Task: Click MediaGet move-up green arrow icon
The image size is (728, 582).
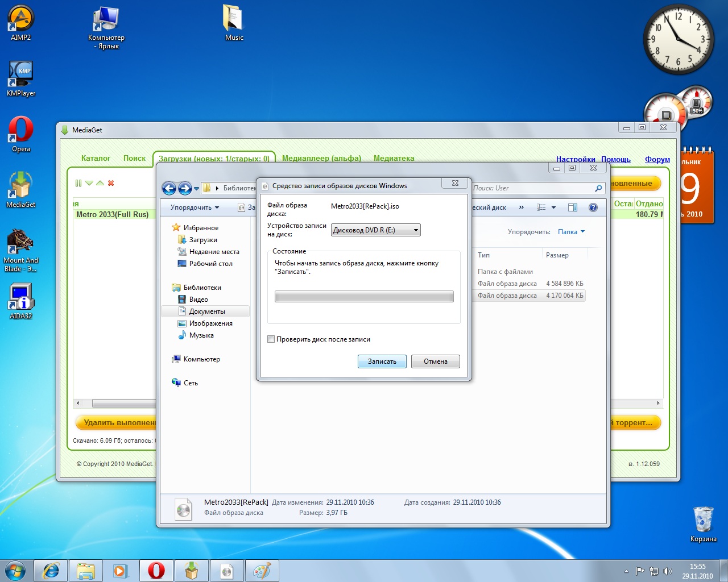Action: [x=100, y=183]
